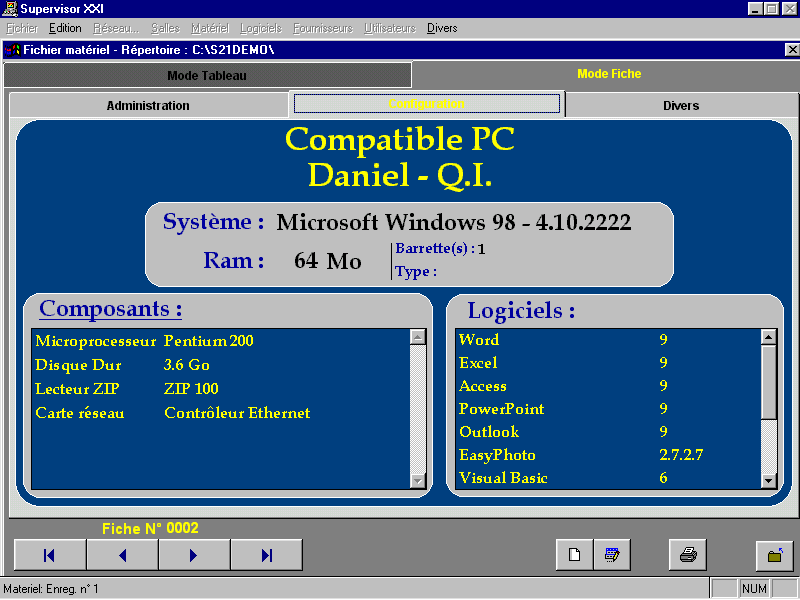Advance to the next record
This screenshot has height=600, width=800.
tap(194, 555)
